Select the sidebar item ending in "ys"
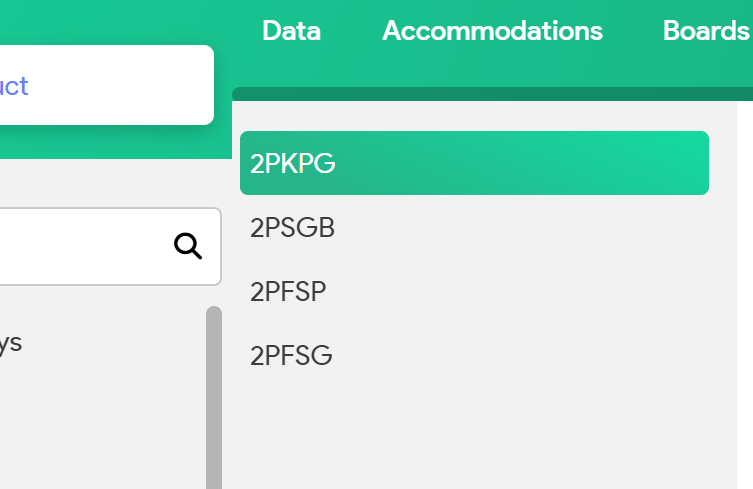The height and width of the screenshot is (489, 753). (x=10, y=344)
